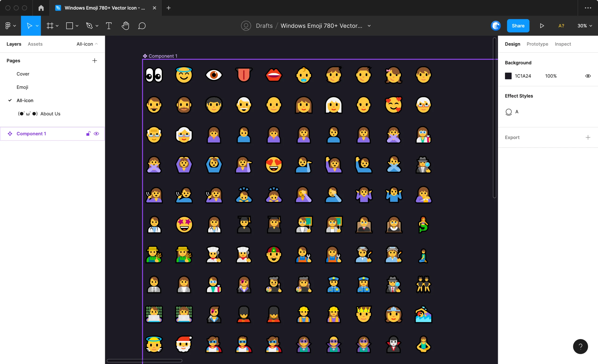
Task: Select the About Us page
Action: click(x=39, y=113)
